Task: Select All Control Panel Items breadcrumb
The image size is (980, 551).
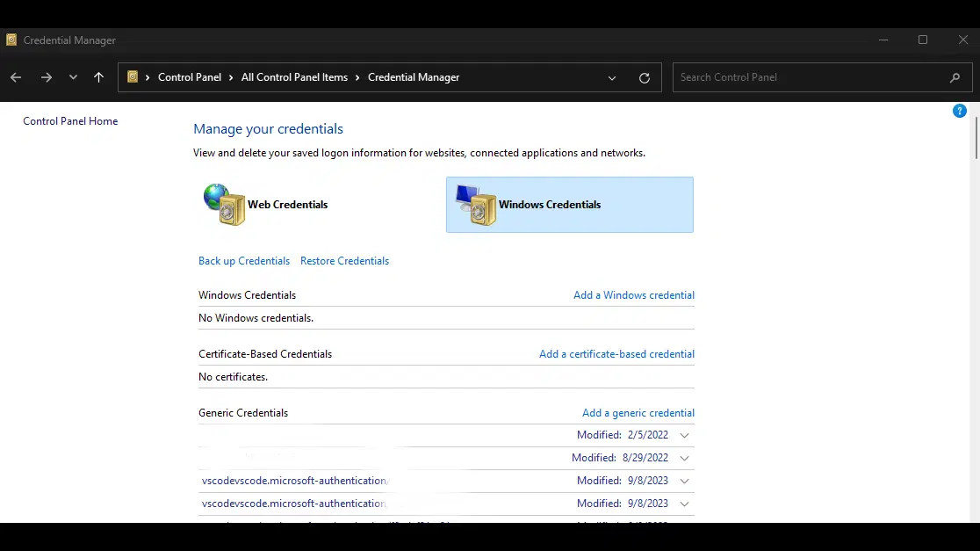Action: click(x=294, y=77)
